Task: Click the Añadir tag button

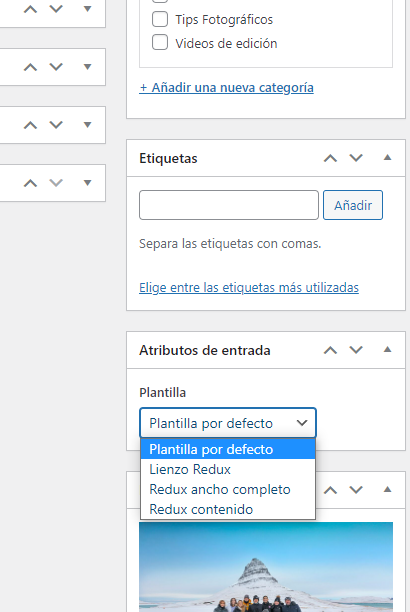Action: coord(353,205)
